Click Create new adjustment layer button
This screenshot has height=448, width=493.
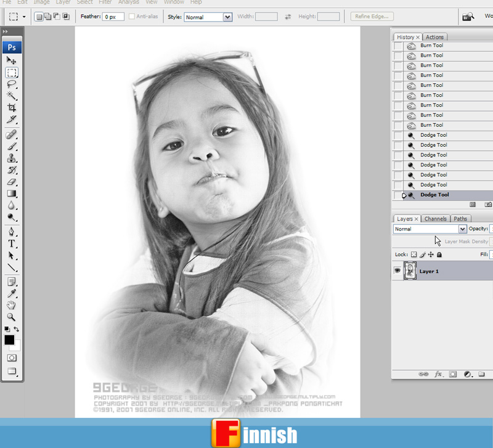coord(468,374)
